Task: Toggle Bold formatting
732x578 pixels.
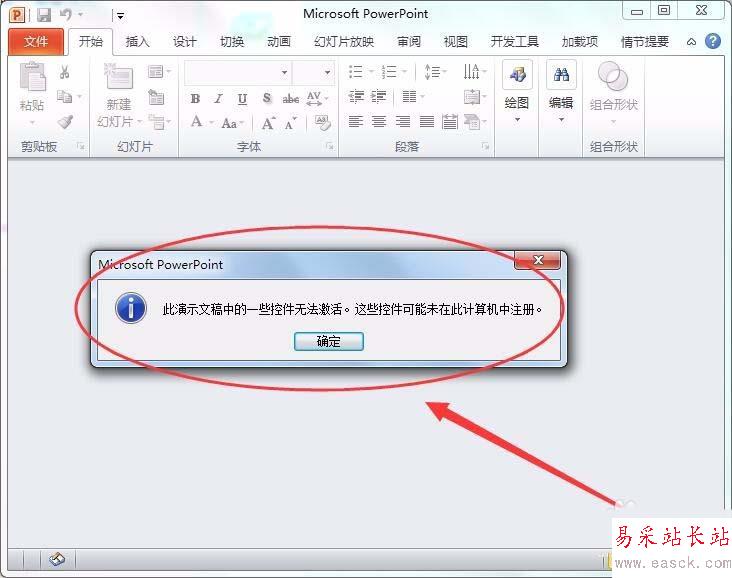Action: pyautogui.click(x=195, y=99)
